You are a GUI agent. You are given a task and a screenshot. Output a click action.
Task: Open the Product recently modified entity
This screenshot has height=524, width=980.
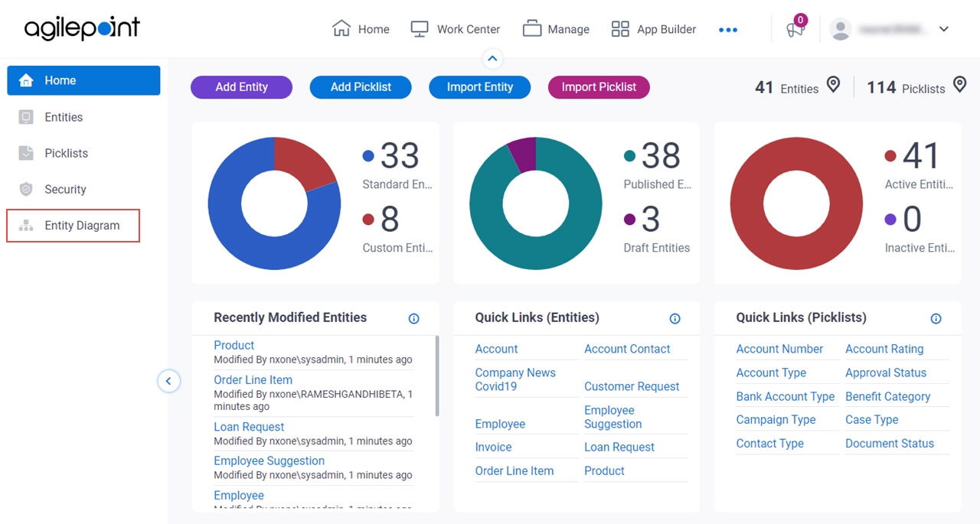(x=234, y=345)
